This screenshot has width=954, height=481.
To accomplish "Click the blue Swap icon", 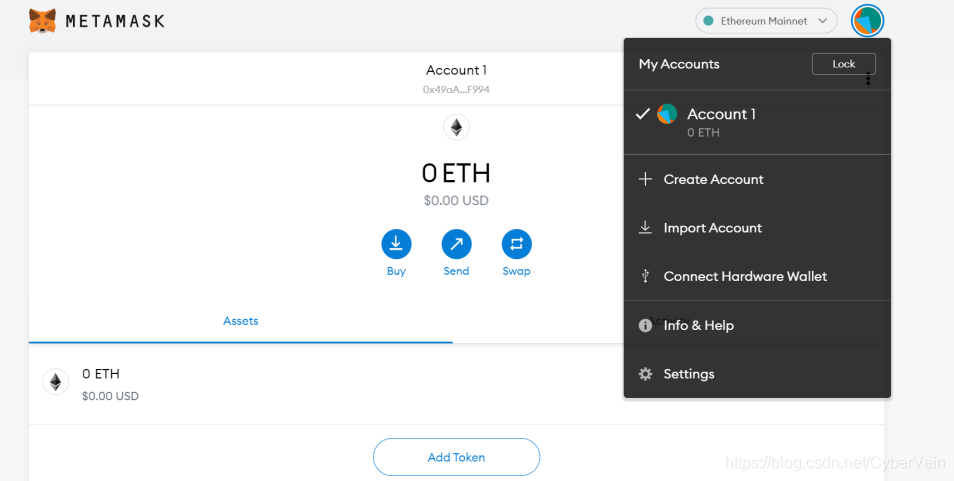I will (517, 244).
